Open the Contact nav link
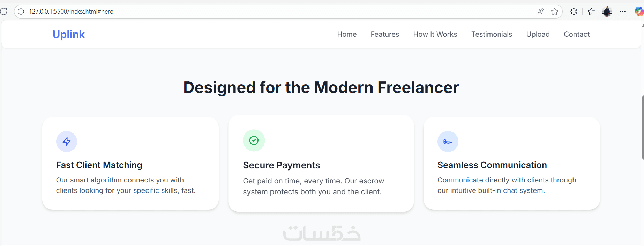 click(577, 34)
